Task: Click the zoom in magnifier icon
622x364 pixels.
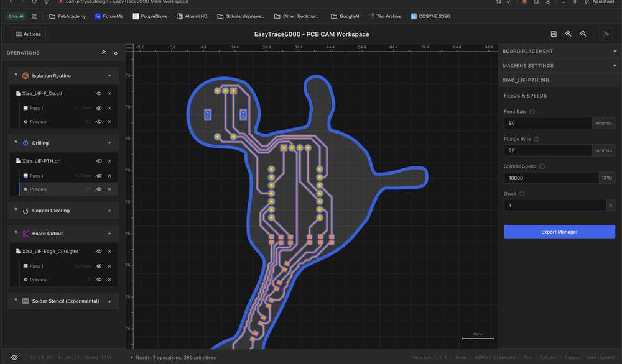Action: (x=568, y=34)
